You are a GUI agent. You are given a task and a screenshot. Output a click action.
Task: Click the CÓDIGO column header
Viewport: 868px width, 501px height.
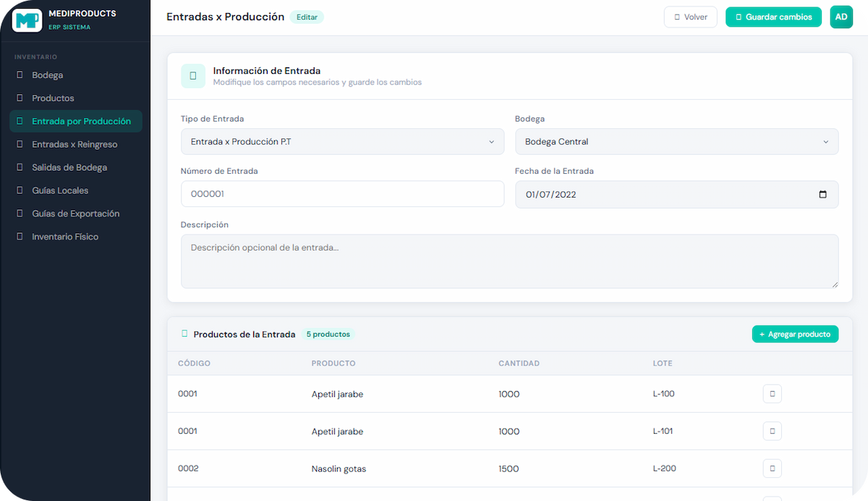[x=194, y=363]
